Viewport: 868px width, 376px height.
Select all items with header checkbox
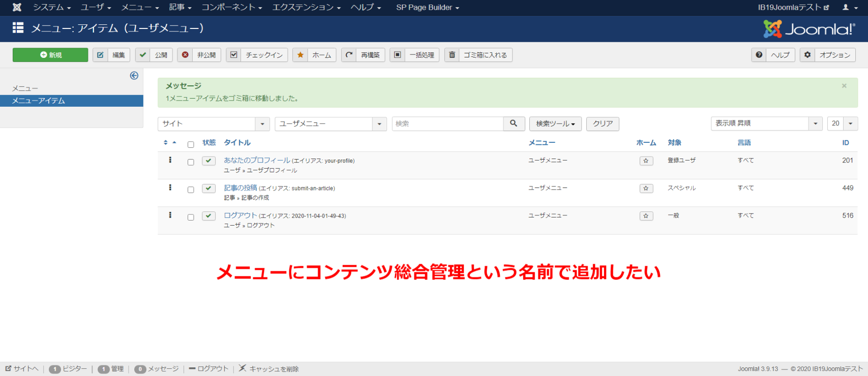tap(191, 144)
